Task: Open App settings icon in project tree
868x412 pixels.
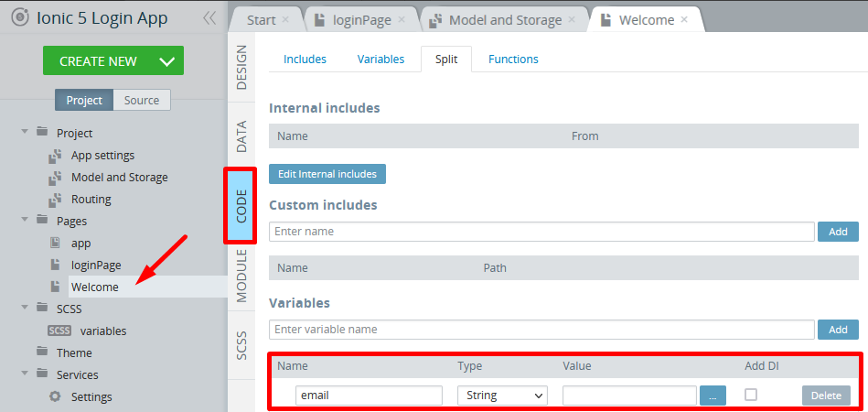Action: [x=55, y=156]
